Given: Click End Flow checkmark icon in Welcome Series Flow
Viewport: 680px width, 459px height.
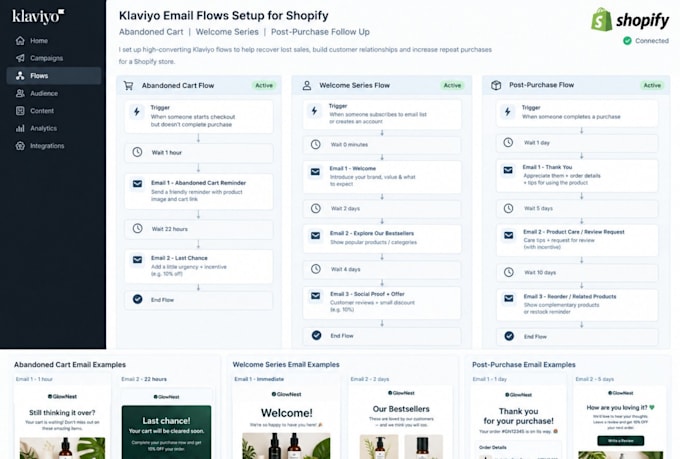Looking at the screenshot, I should click(317, 335).
